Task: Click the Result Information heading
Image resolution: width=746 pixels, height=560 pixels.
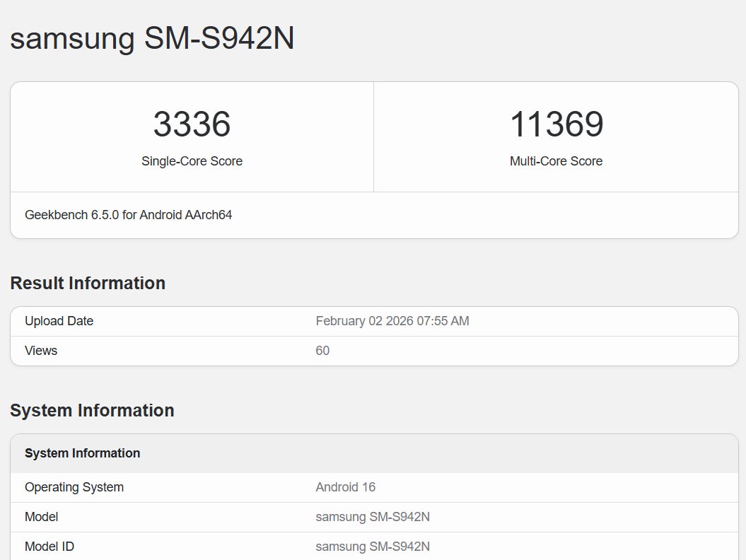Action: coord(87,283)
